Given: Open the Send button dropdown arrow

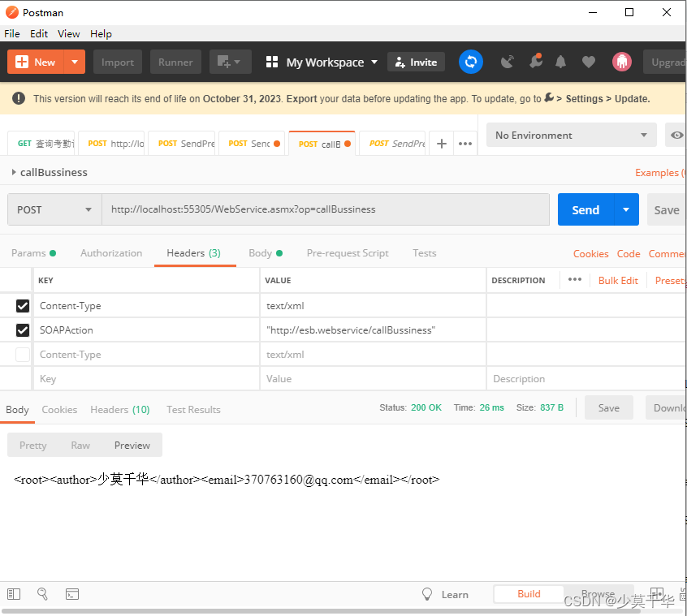Looking at the screenshot, I should [626, 209].
